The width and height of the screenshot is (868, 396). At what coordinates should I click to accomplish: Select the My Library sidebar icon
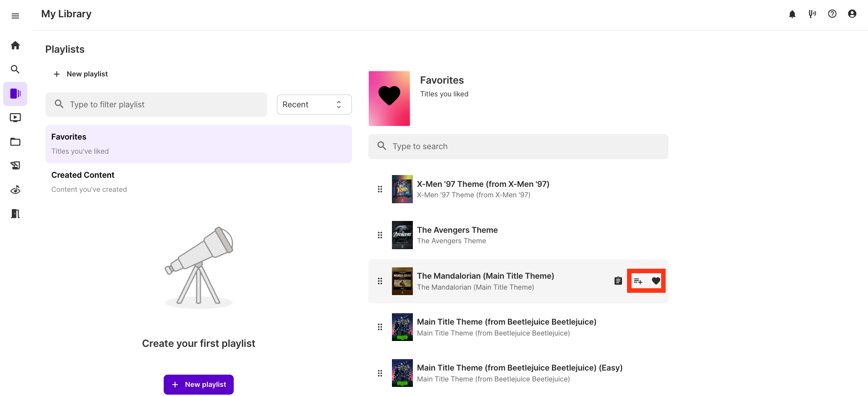tap(15, 94)
